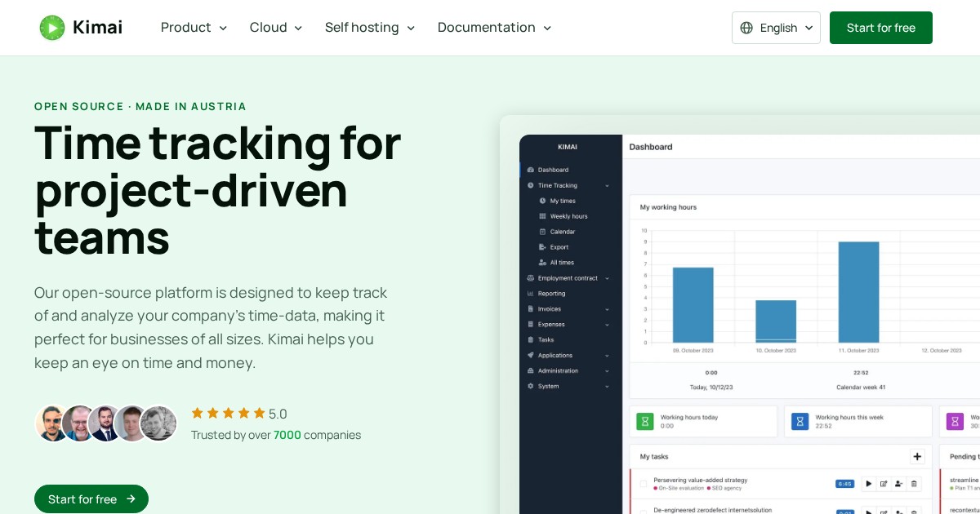The image size is (980, 514).
Task: Click the five-star rating icons
Action: [x=228, y=414]
